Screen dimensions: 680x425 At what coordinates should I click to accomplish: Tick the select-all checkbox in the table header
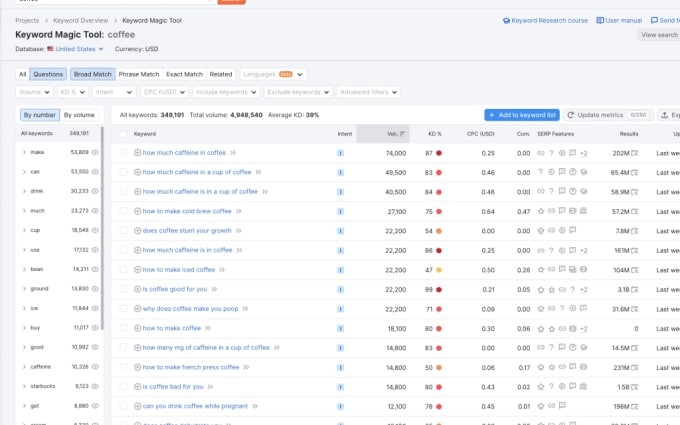click(124, 134)
